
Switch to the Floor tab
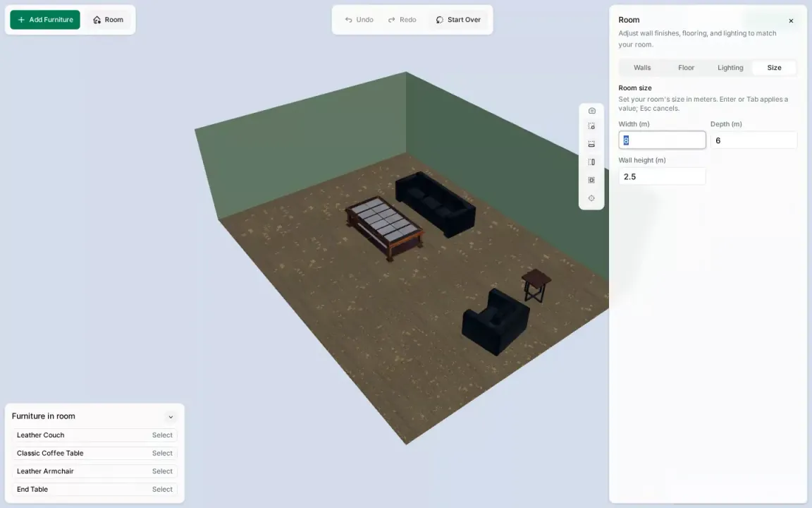click(686, 68)
